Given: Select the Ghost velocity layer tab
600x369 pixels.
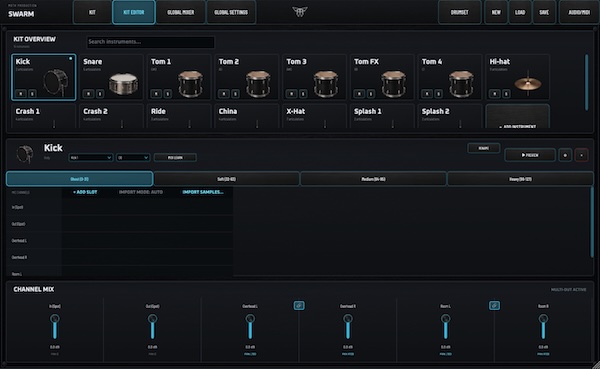Looking at the screenshot, I should 80,179.
